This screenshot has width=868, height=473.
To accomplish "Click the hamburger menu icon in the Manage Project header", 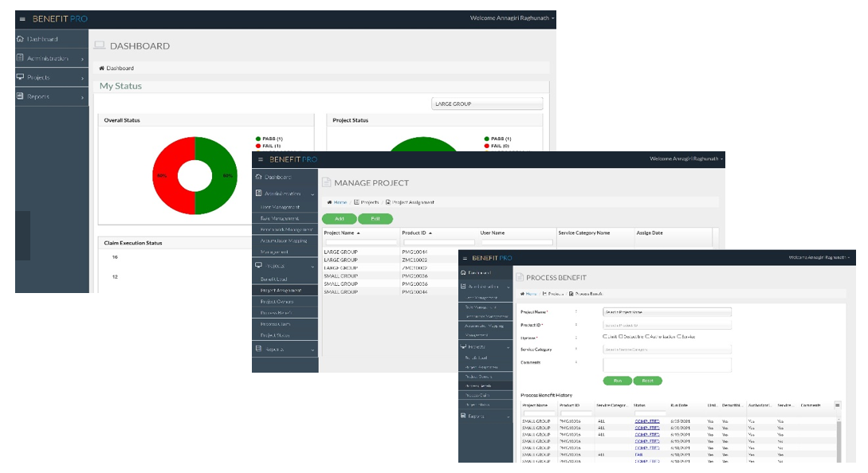I will click(260, 159).
